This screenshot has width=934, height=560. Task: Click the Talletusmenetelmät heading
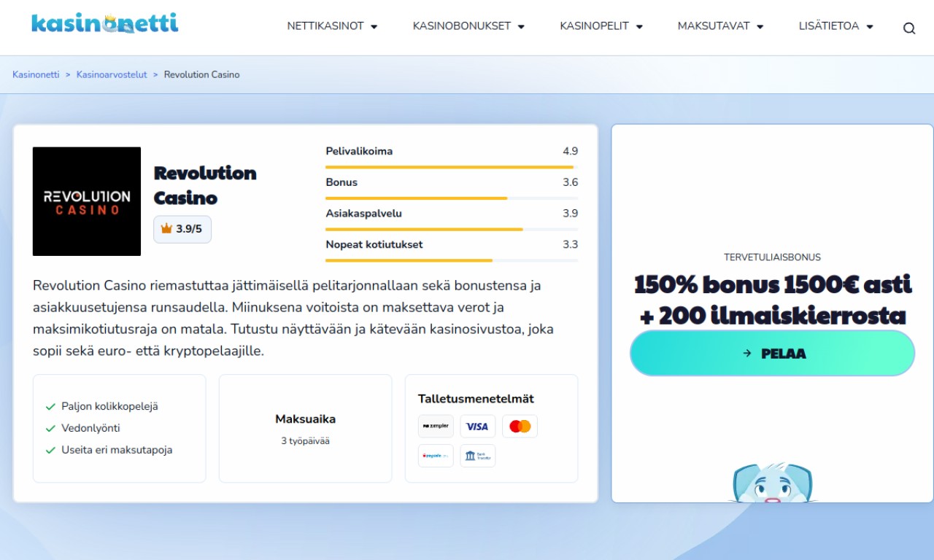coord(476,399)
